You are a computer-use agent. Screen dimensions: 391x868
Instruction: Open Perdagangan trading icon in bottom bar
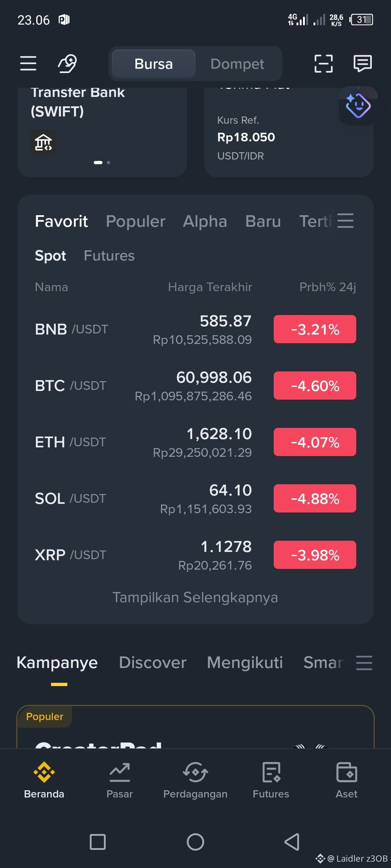click(x=195, y=772)
